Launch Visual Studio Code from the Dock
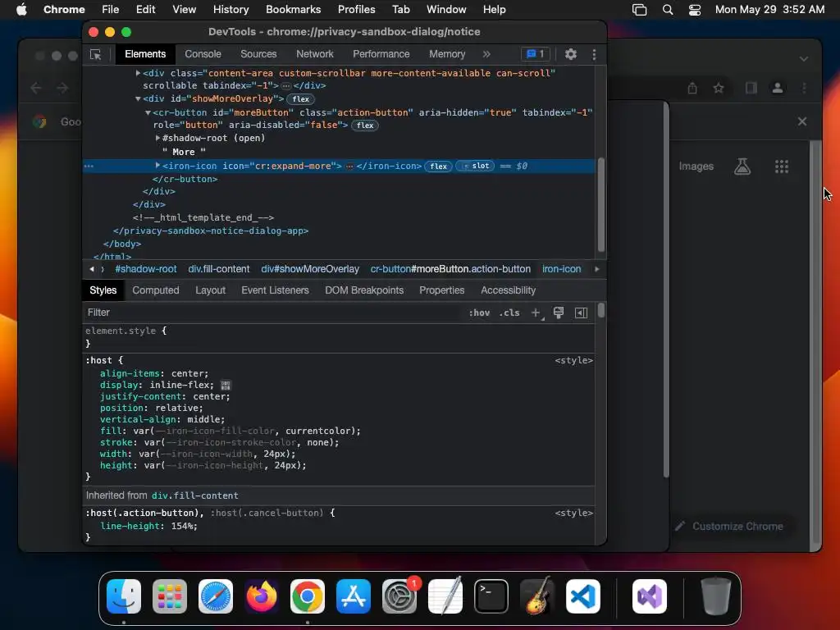This screenshot has width=840, height=630. click(x=583, y=596)
